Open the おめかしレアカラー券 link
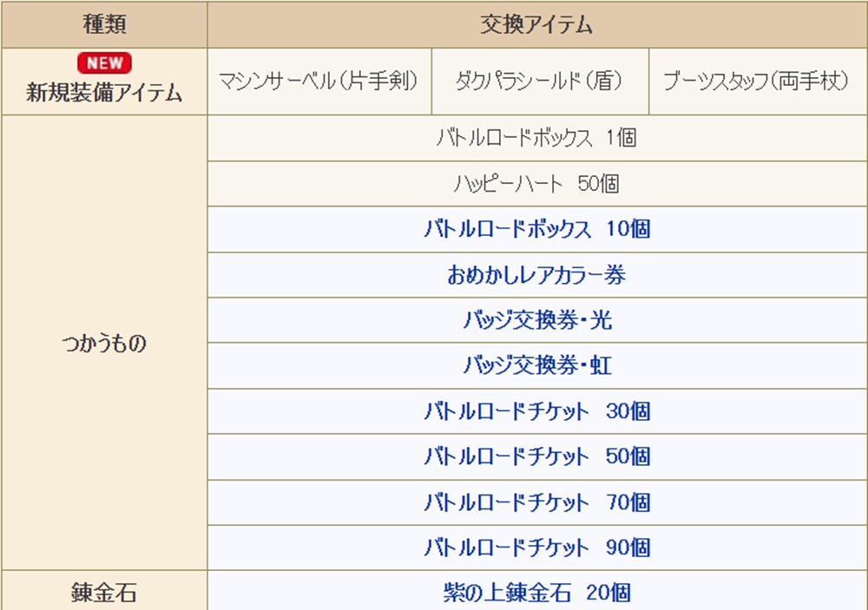868x610 pixels. point(537,274)
